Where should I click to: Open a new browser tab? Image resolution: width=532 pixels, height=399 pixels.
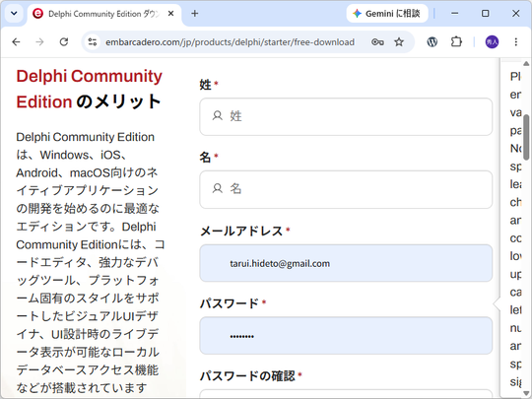point(194,14)
